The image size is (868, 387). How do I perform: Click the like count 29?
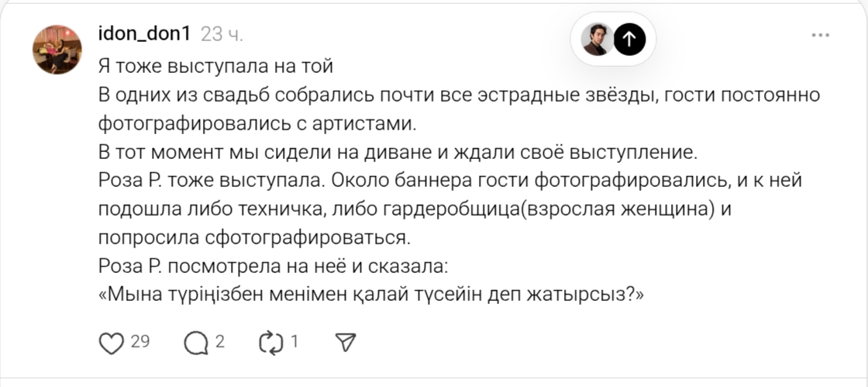pyautogui.click(x=140, y=341)
